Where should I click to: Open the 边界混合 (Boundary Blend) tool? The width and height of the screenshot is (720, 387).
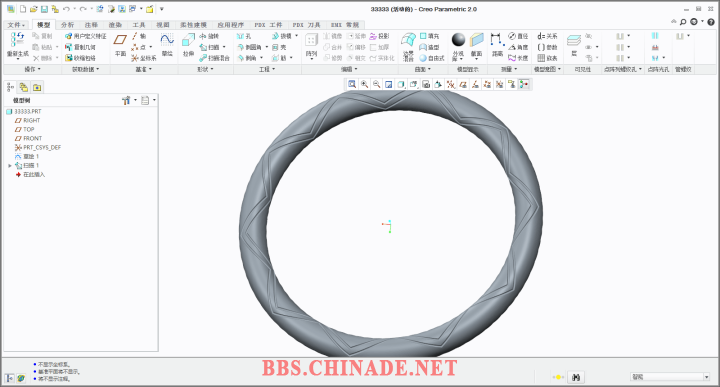coord(408,46)
